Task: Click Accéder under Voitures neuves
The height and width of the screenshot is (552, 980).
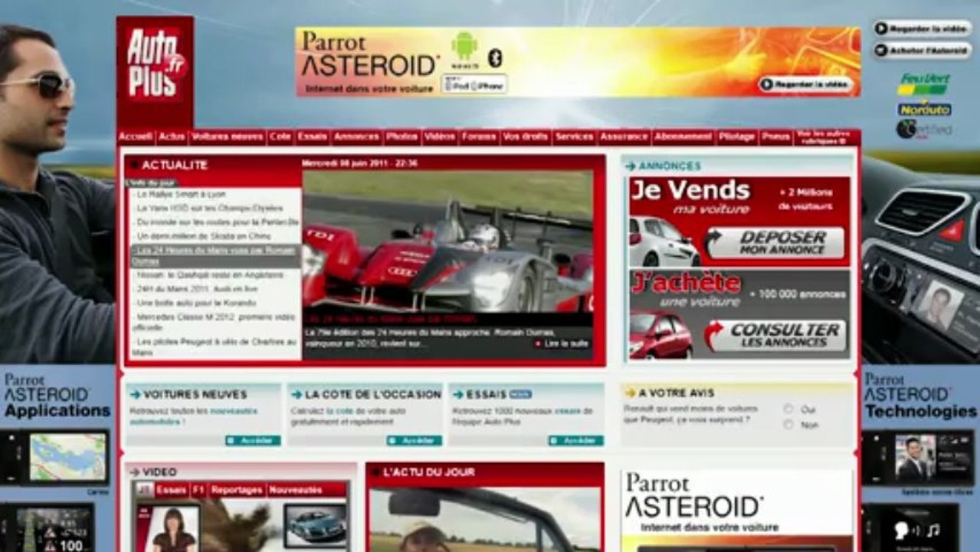Action: point(253,441)
